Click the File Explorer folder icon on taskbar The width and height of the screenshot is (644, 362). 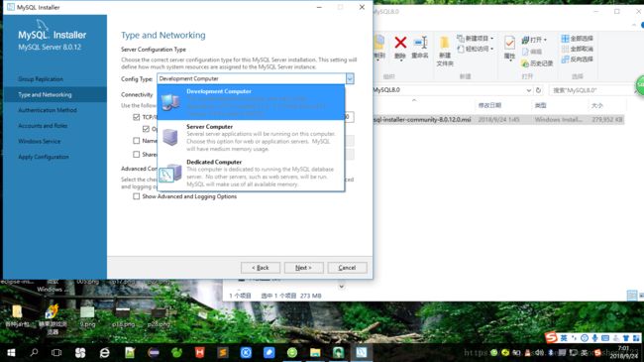pyautogui.click(x=315, y=352)
